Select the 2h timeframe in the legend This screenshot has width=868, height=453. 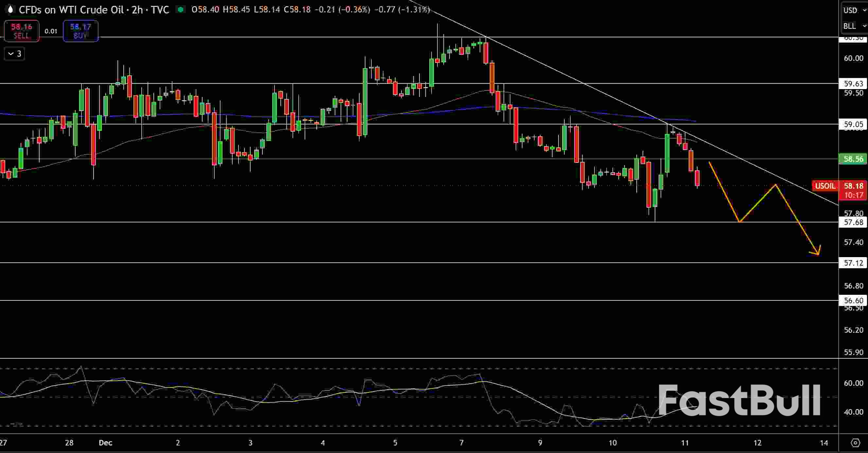pos(137,10)
